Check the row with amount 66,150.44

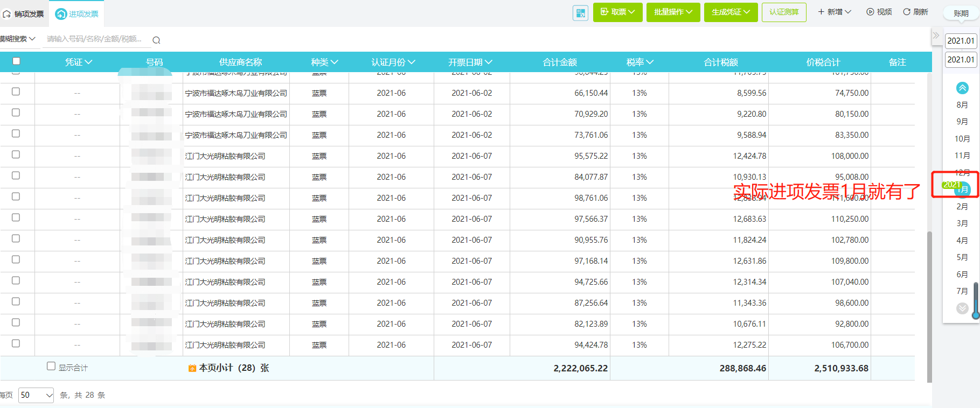tap(16, 92)
